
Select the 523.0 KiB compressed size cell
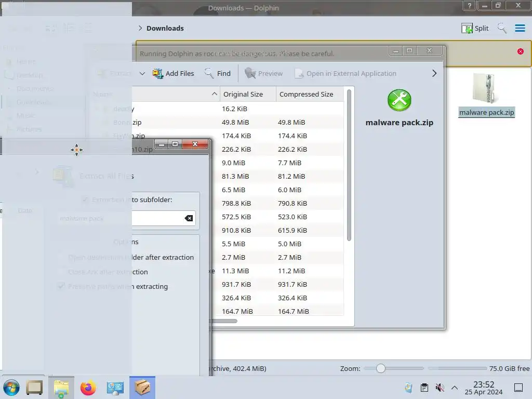pos(292,217)
